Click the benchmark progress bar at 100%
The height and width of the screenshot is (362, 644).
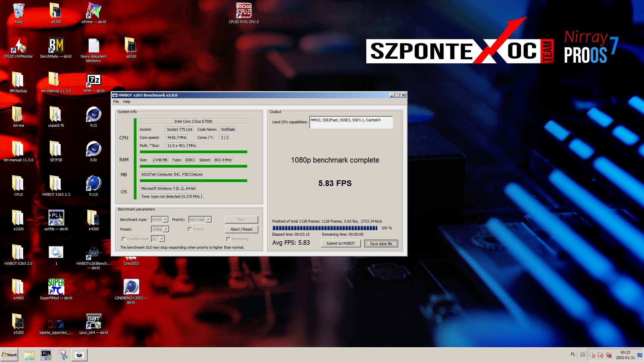coord(325,228)
